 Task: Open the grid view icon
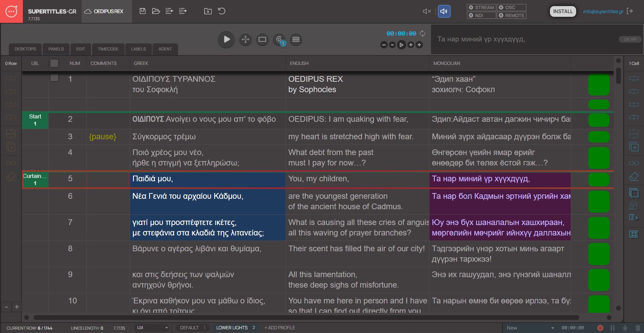tap(296, 39)
